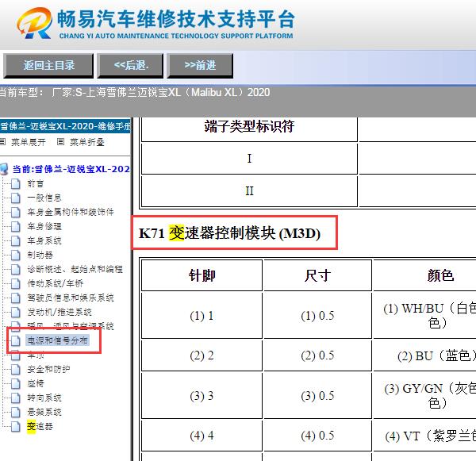The image size is (476, 461).
Task: Click the terminal type II cell
Action: (249, 191)
